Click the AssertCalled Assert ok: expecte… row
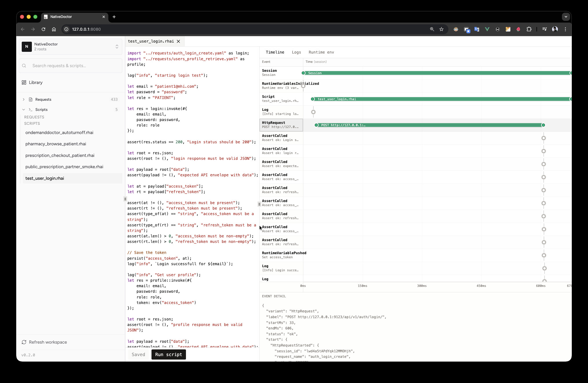588x383 pixels. pyautogui.click(x=281, y=164)
